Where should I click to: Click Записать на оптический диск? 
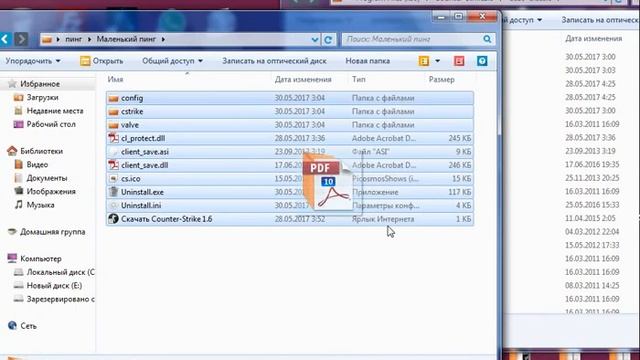click(x=274, y=61)
